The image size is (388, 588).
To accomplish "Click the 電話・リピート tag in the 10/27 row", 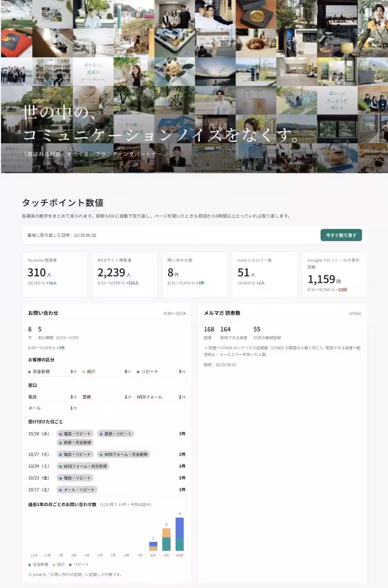I will 75,454.
